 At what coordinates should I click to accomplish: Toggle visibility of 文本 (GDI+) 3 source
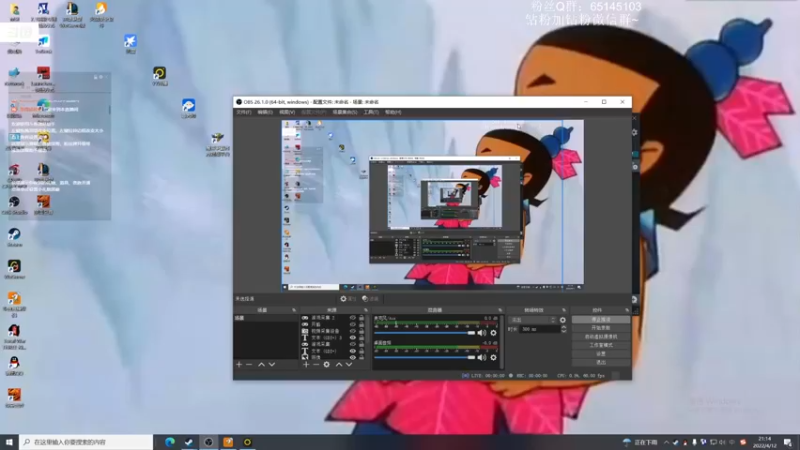tap(353, 338)
